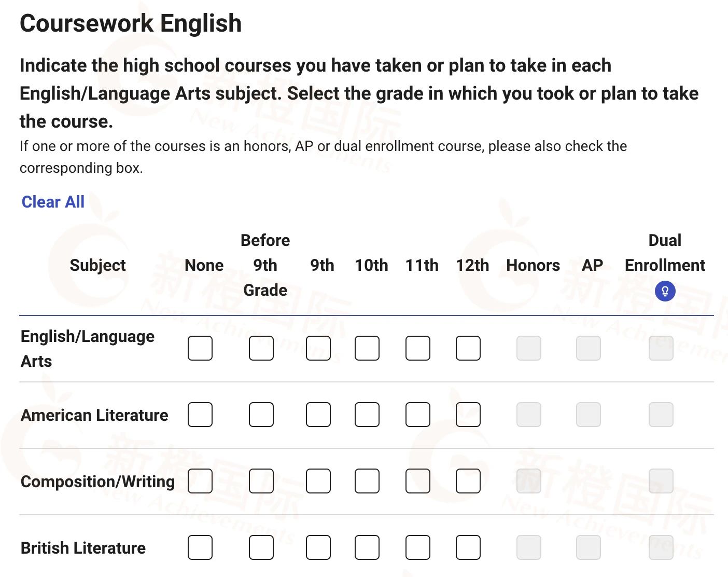728x577 pixels.
Task: Click the Clear All link
Action: coord(53,202)
